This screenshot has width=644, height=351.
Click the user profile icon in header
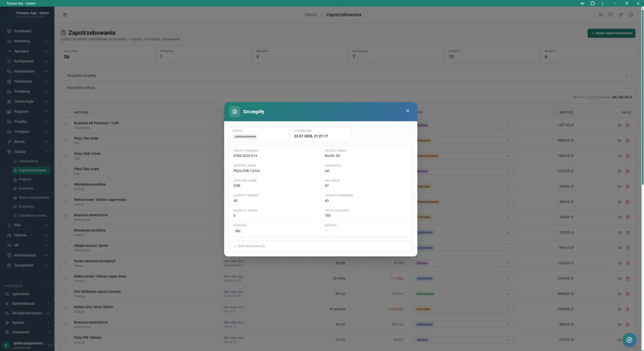tap(601, 14)
